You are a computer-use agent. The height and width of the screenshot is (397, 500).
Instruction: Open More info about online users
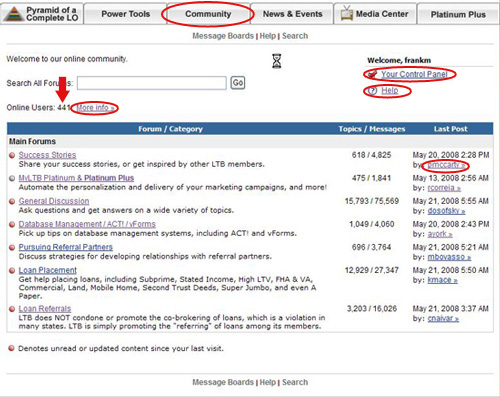tap(95, 108)
